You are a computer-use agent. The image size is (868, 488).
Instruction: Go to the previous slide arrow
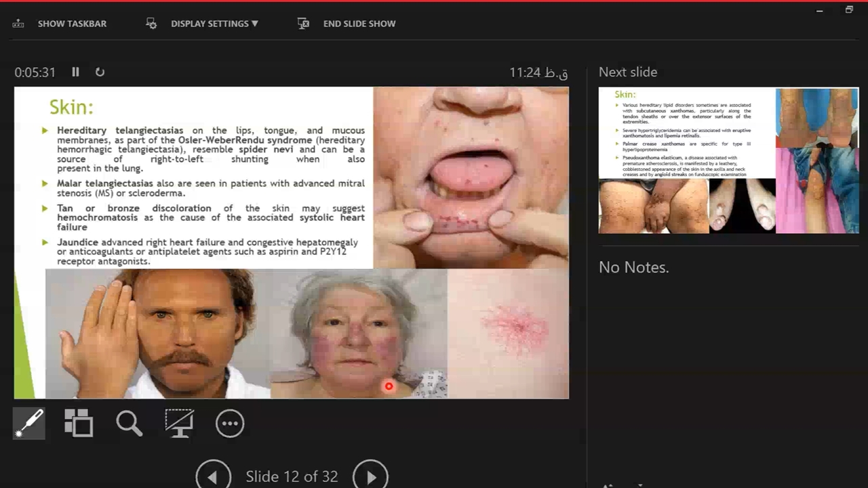coord(213,476)
